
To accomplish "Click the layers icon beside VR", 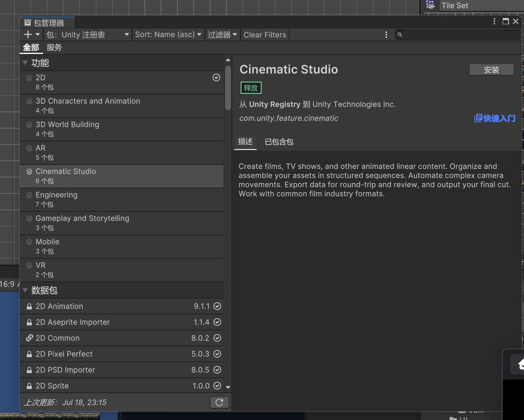I will click(x=29, y=265).
